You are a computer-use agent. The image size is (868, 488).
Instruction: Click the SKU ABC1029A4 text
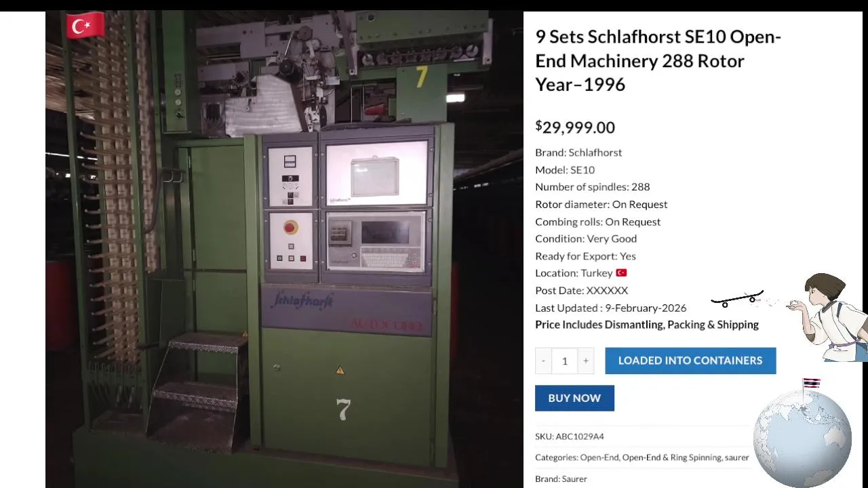click(x=570, y=436)
